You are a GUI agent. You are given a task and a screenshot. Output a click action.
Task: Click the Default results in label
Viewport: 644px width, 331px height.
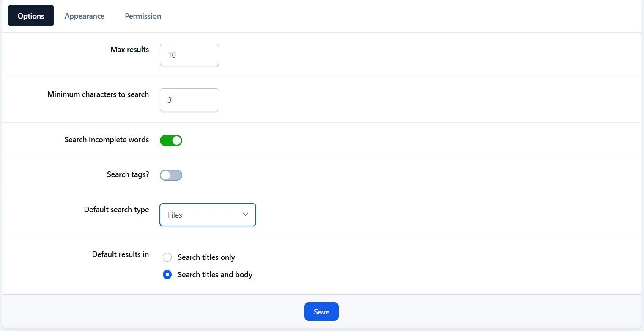120,254
